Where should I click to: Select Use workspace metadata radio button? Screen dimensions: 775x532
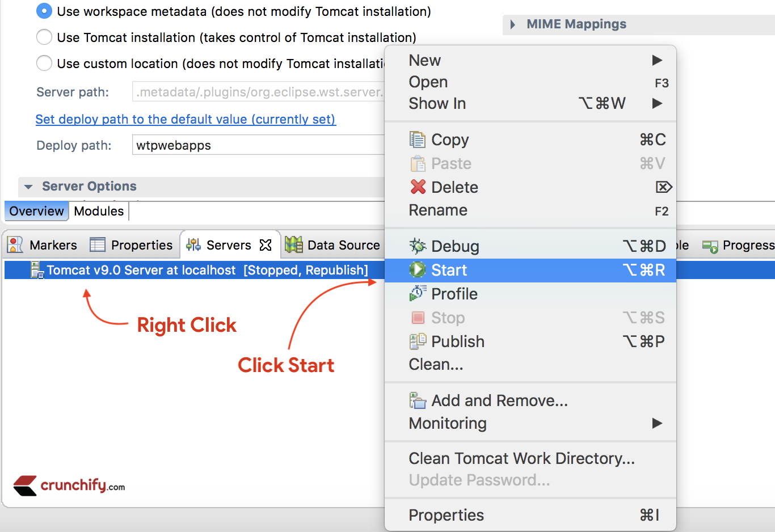coord(44,11)
